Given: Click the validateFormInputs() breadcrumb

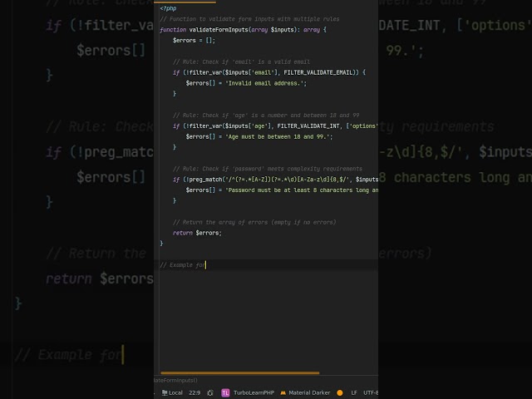Looking at the screenshot, I should (x=175, y=381).
